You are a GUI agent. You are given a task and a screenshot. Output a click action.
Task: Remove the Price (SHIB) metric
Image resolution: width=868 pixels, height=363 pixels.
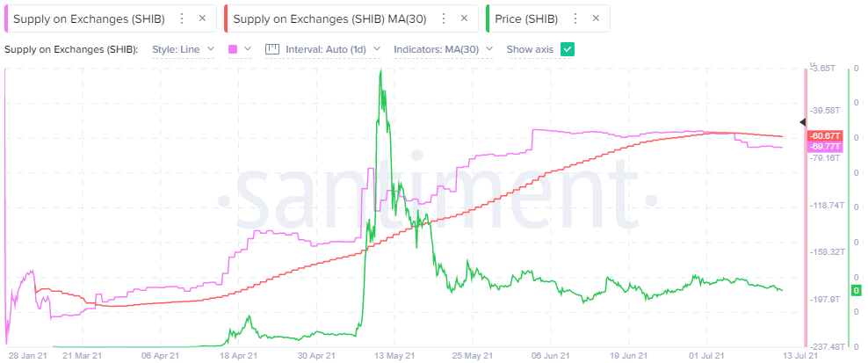click(x=597, y=18)
